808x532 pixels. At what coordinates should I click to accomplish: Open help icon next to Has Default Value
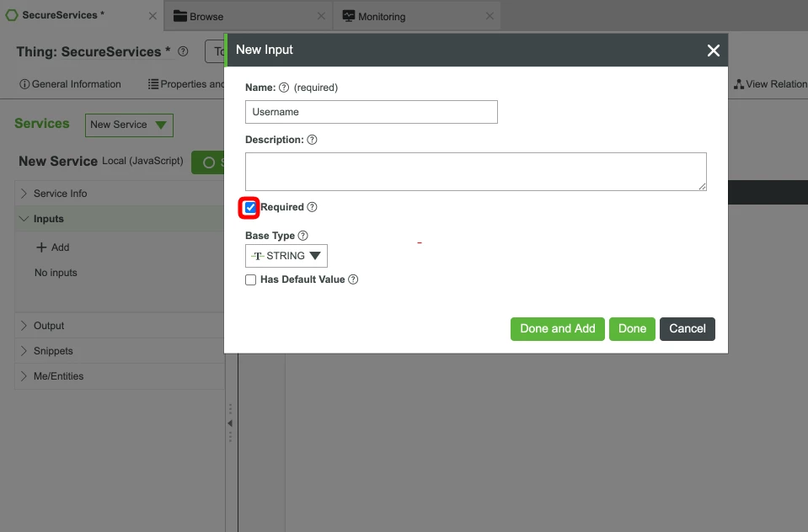pyautogui.click(x=351, y=279)
